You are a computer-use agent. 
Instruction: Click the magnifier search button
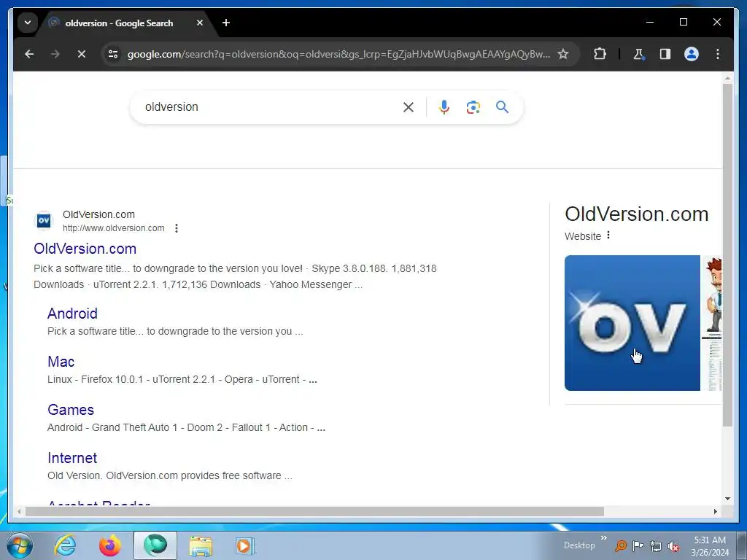[502, 106]
